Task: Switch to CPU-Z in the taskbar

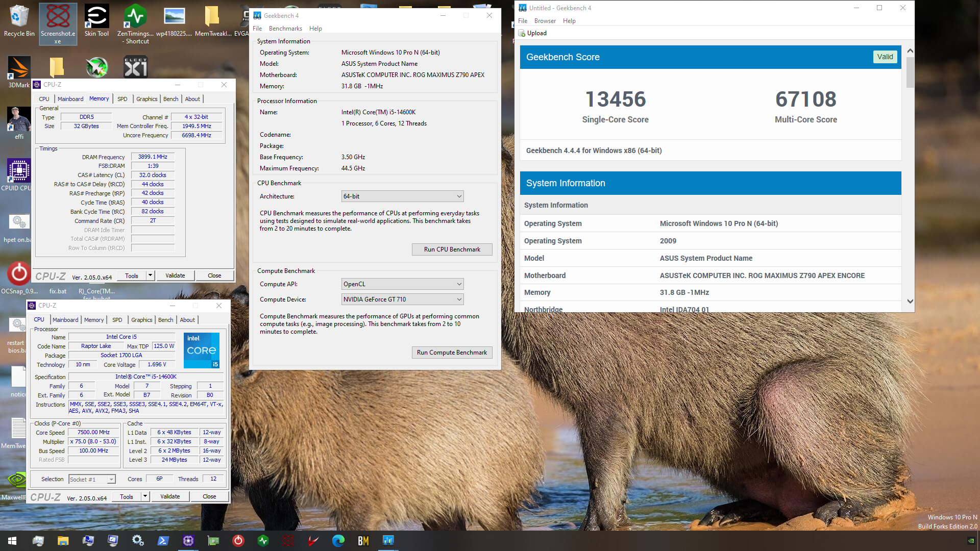Action: tap(188, 540)
